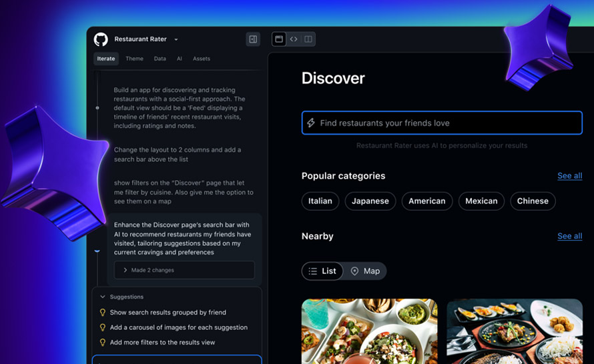Select the Japanese category chip
This screenshot has height=364, width=594.
(370, 201)
